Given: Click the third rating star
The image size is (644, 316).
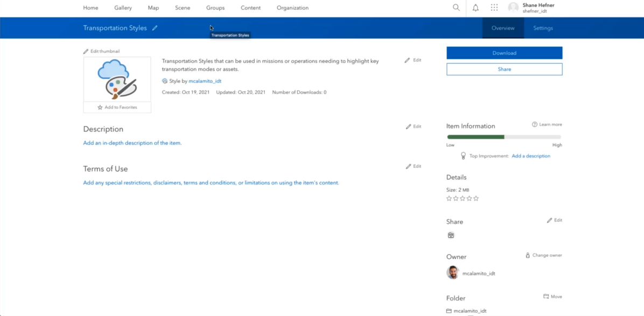Looking at the screenshot, I should tap(463, 198).
